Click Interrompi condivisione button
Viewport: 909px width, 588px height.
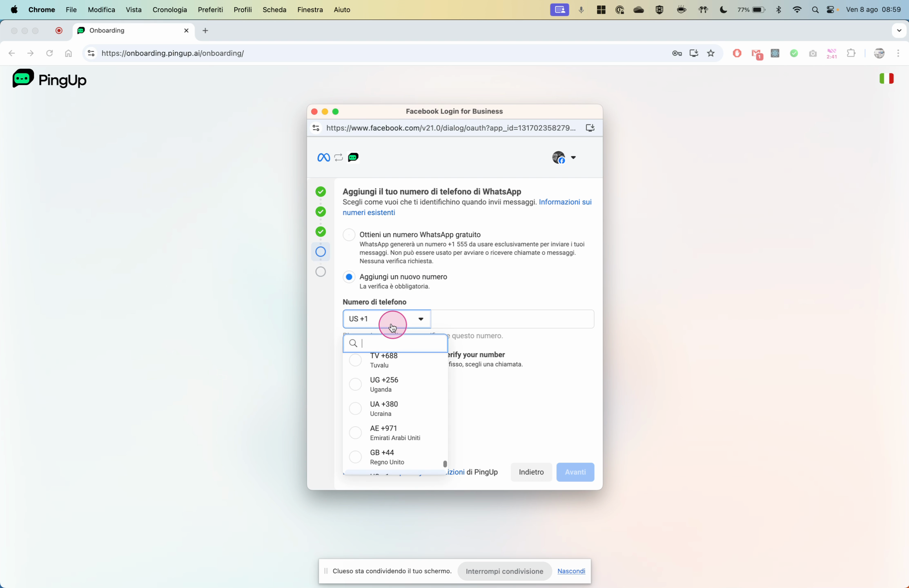click(504, 571)
